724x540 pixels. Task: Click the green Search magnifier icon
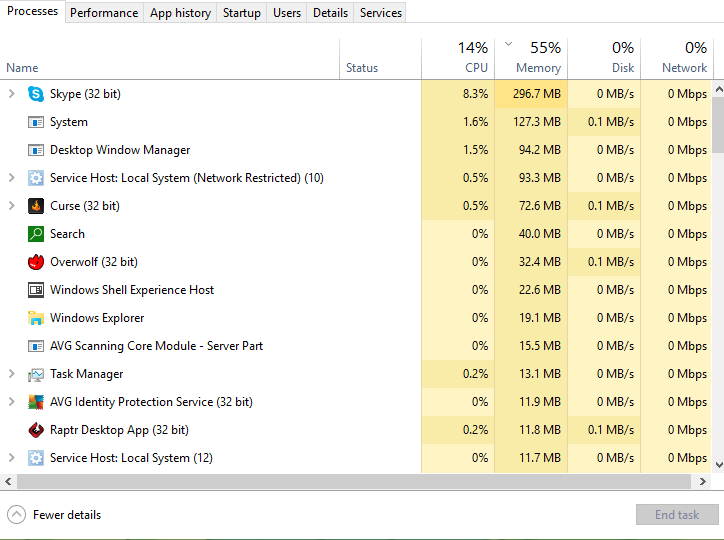click(x=36, y=234)
